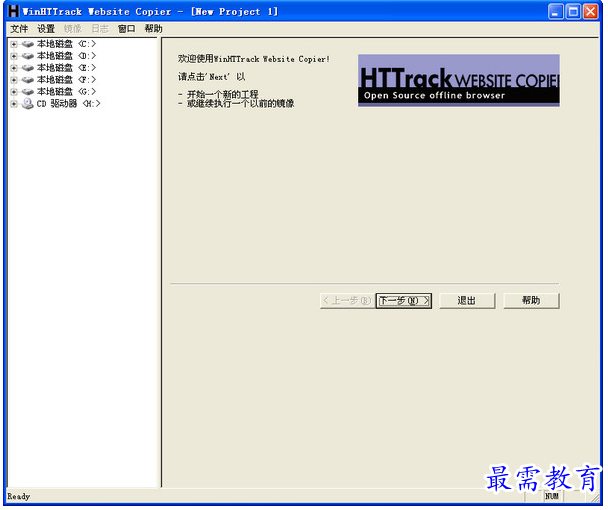This screenshot has height=510, width=608.
Task: Open the 帮助 menu in menu bar
Action: click(154, 29)
